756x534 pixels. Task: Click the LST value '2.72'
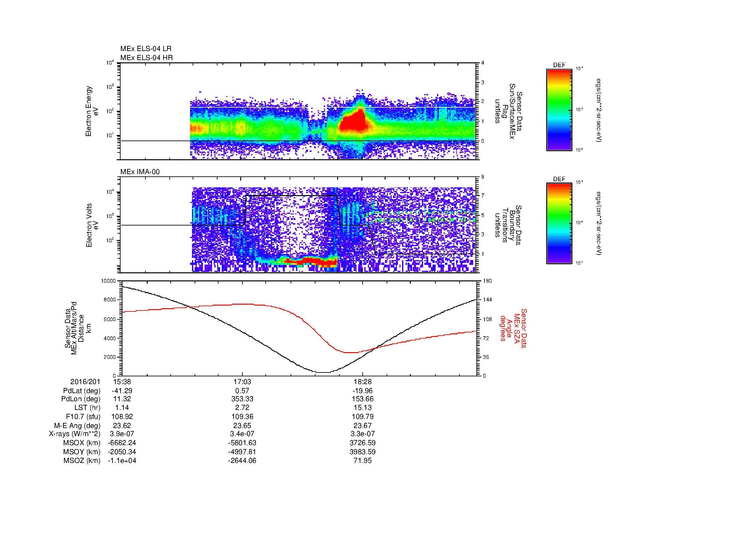[x=242, y=408]
